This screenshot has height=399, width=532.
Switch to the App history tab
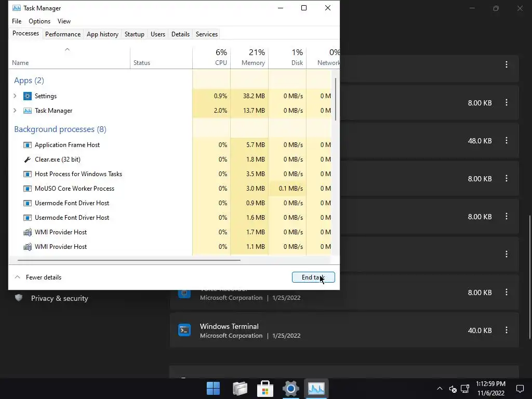(102, 34)
